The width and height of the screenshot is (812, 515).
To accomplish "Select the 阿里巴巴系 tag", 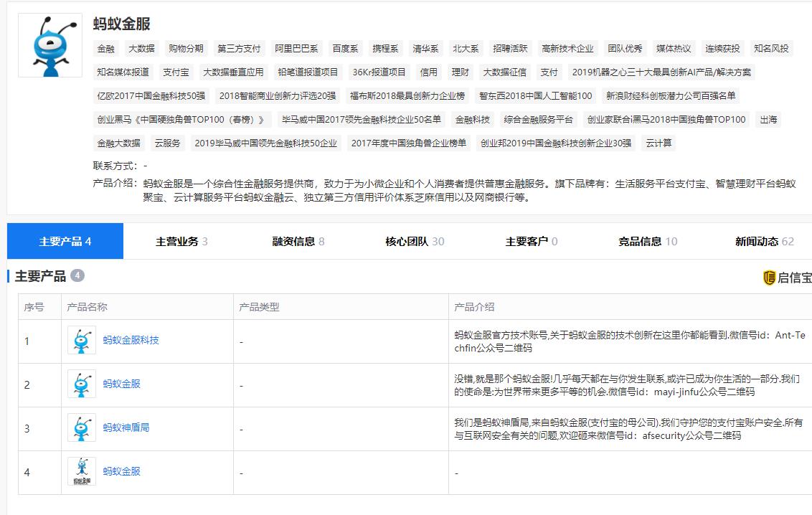I will click(x=296, y=49).
